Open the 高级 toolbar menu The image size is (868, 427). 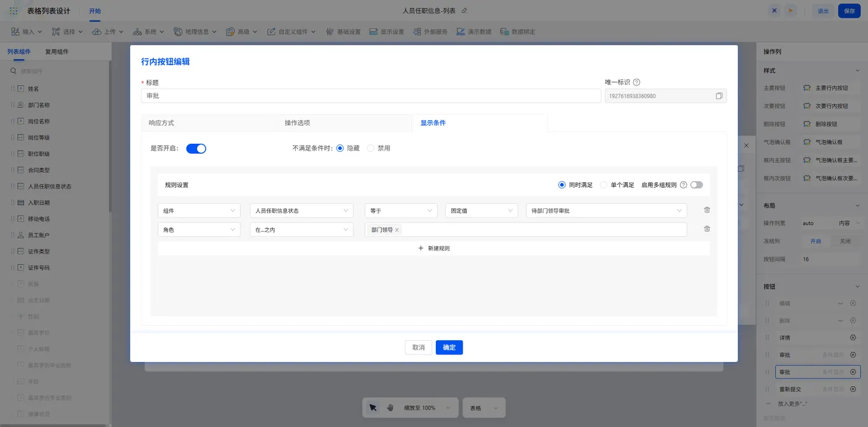242,32
